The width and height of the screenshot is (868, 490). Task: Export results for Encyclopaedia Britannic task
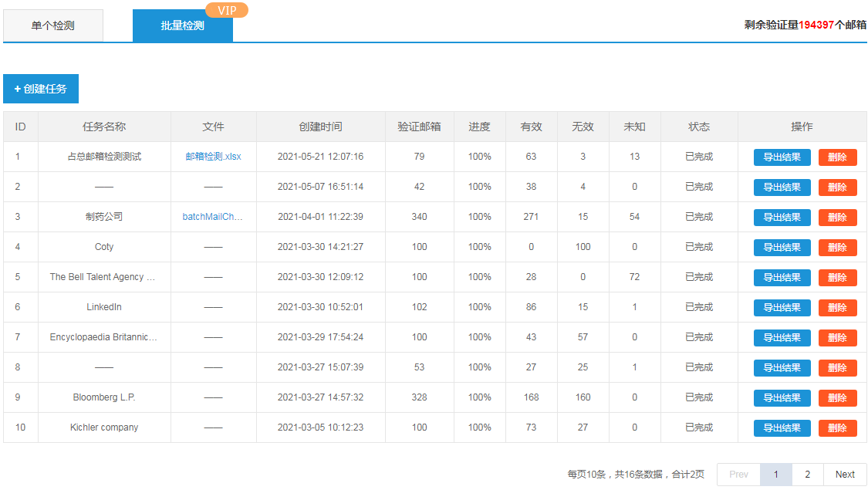782,338
